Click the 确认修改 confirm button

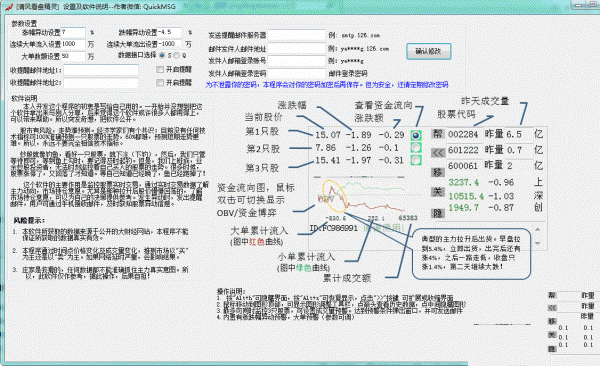pos(429,51)
